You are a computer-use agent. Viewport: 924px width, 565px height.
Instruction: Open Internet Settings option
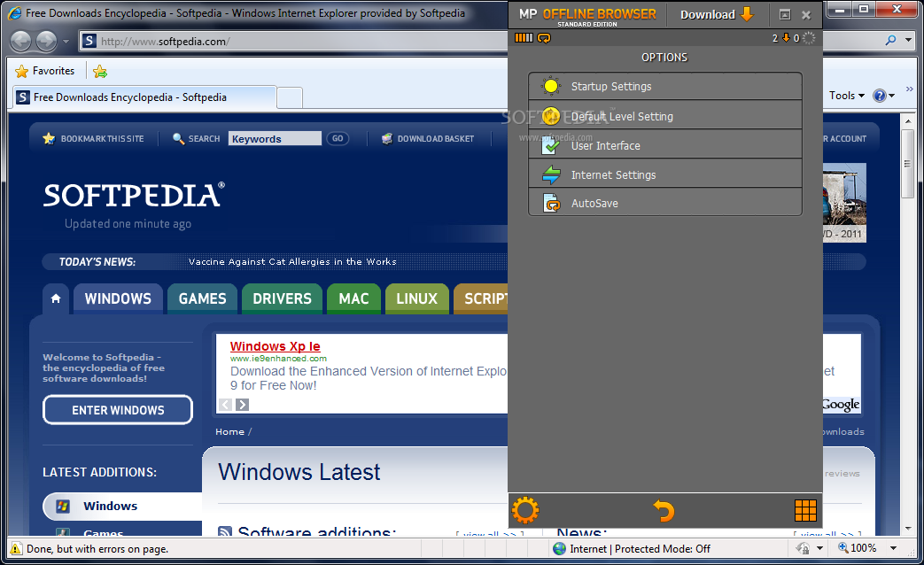click(664, 174)
